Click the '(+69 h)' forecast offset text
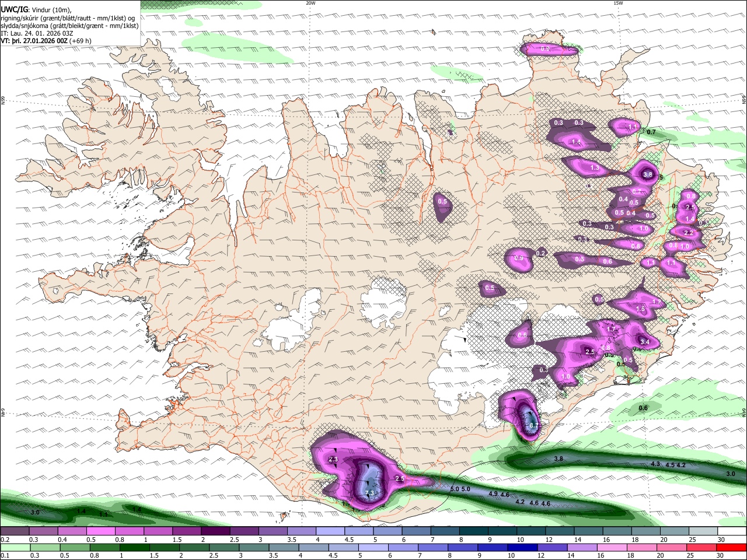747x560 pixels. coord(80,41)
